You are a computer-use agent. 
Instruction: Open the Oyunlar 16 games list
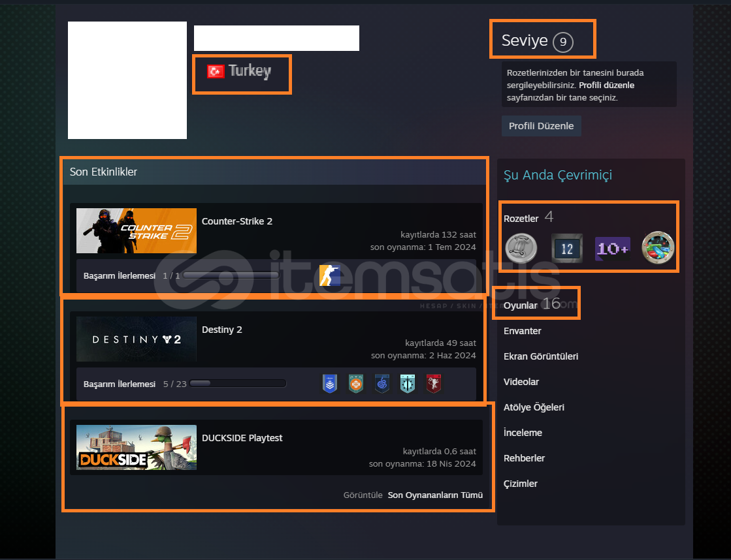click(x=532, y=304)
